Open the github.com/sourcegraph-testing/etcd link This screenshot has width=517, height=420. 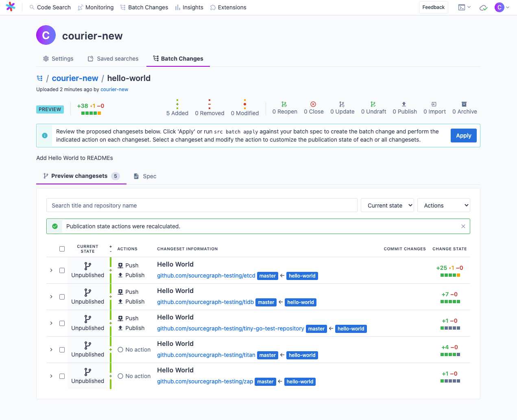(206, 276)
